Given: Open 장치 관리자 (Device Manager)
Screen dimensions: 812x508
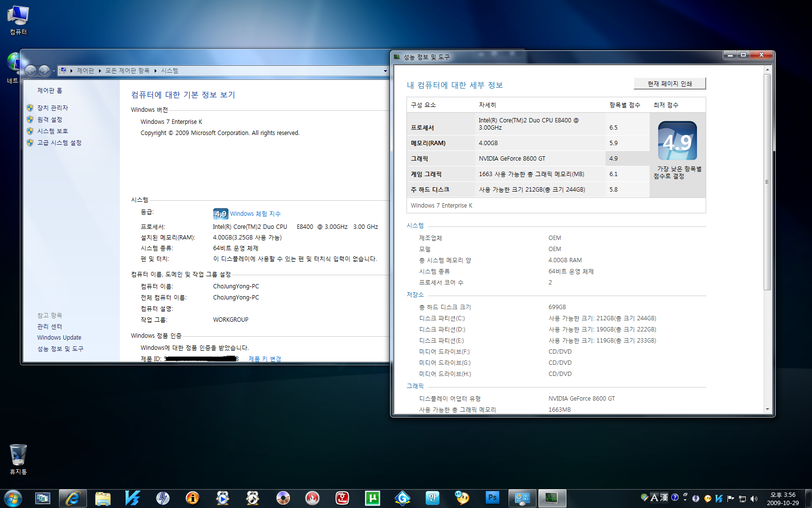Looking at the screenshot, I should [53, 108].
